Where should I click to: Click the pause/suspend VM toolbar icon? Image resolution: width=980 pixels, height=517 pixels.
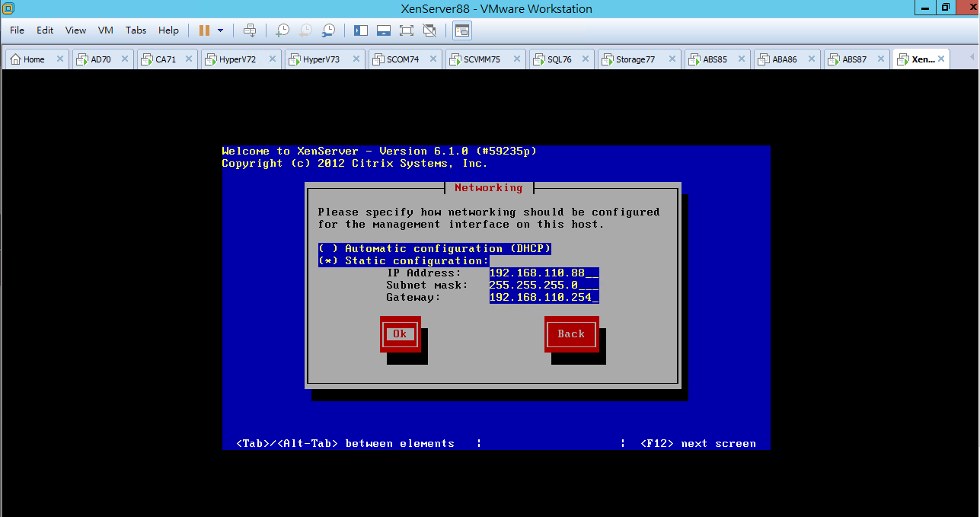204,30
